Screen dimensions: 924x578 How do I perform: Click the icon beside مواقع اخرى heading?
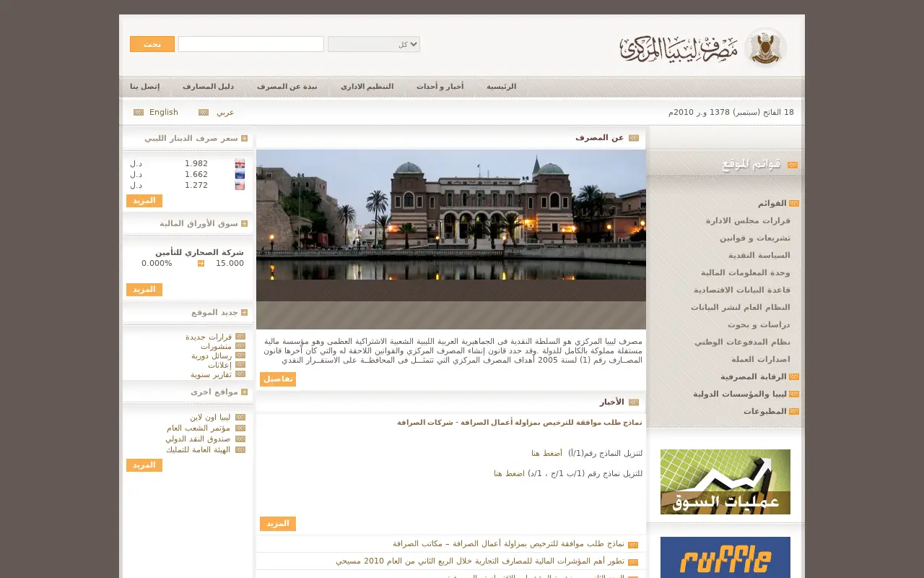245,392
